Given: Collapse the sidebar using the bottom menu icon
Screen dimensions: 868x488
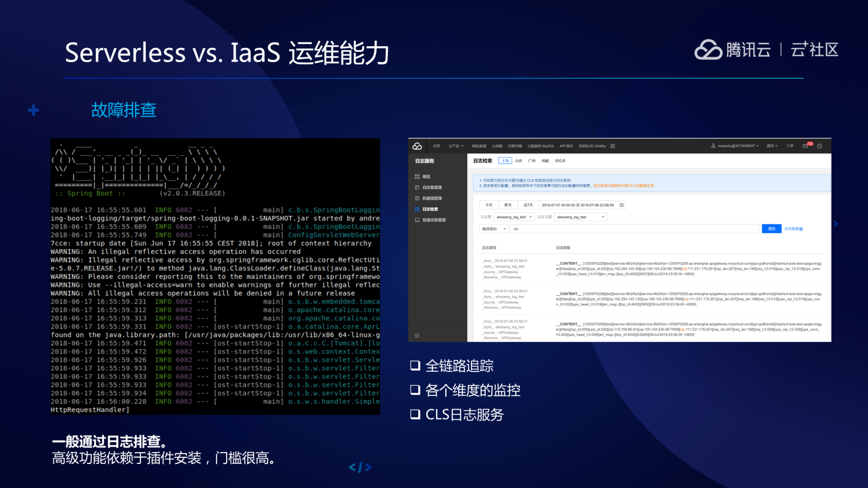Looking at the screenshot, I should click(x=417, y=335).
